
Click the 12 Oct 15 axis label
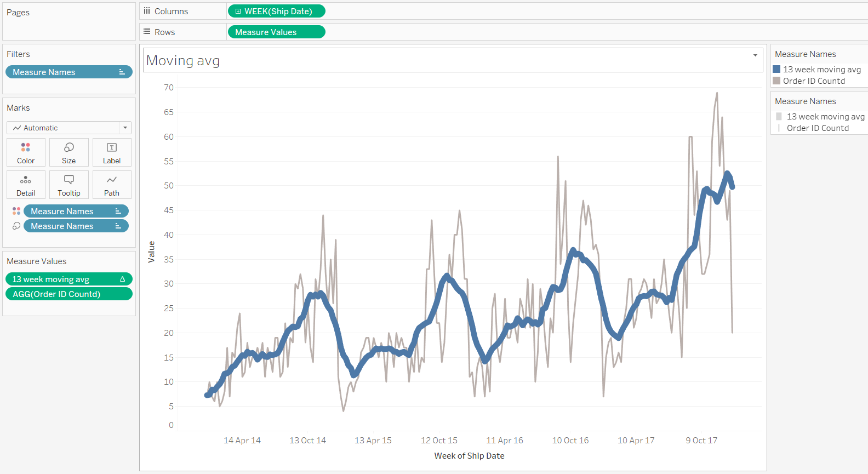coord(439,441)
